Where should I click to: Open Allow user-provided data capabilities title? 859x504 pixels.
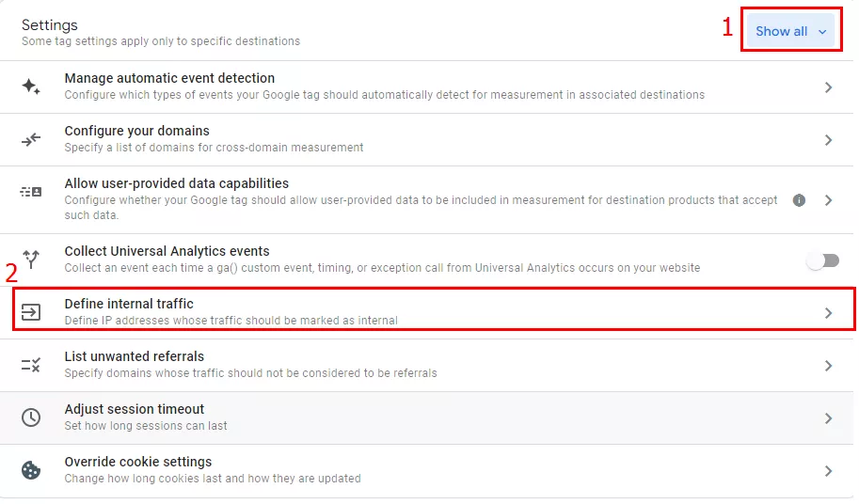pos(176,183)
